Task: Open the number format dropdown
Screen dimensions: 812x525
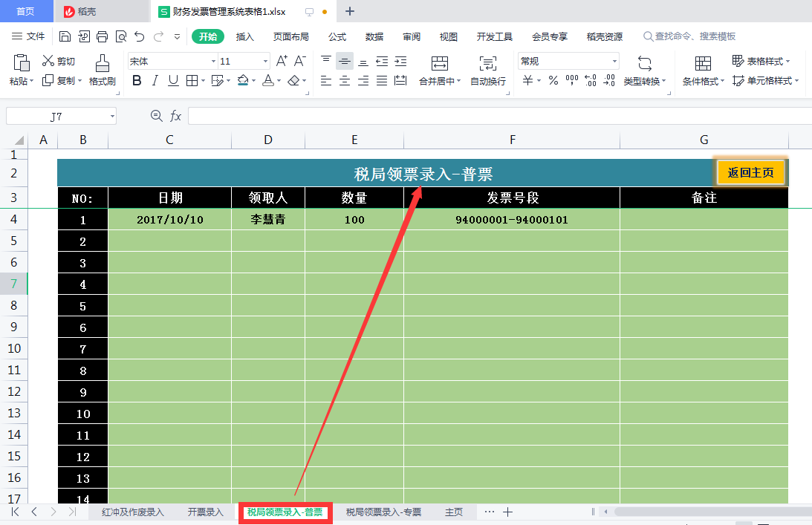Action: pos(614,61)
